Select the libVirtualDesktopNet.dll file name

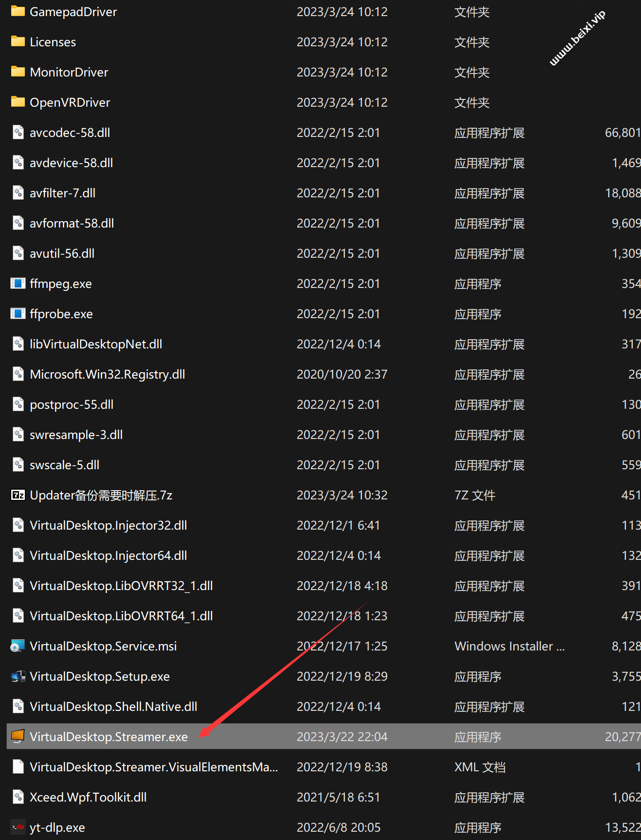coord(96,344)
